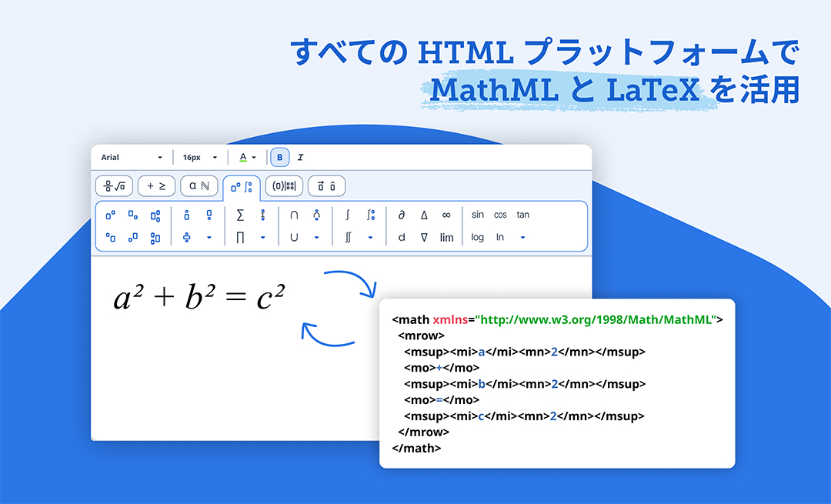831x504 pixels.
Task: Click the msup line containing variable a
Action: (525, 352)
